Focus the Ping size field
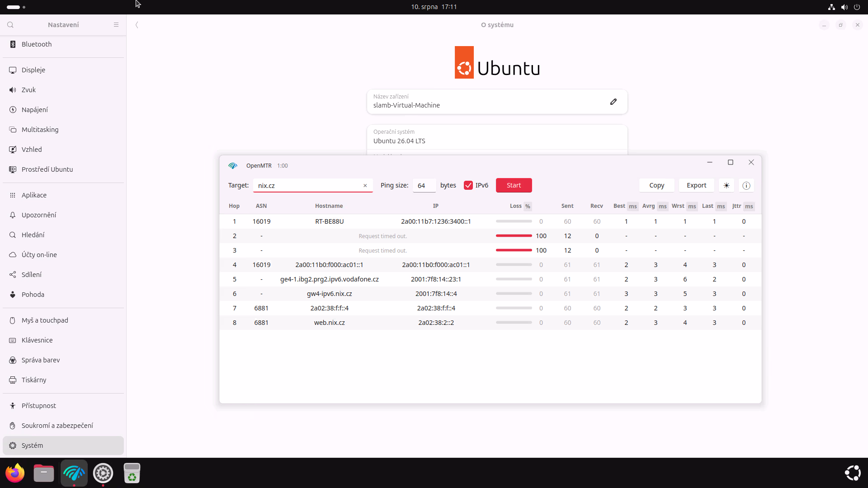Image resolution: width=868 pixels, height=488 pixels. [x=424, y=186]
